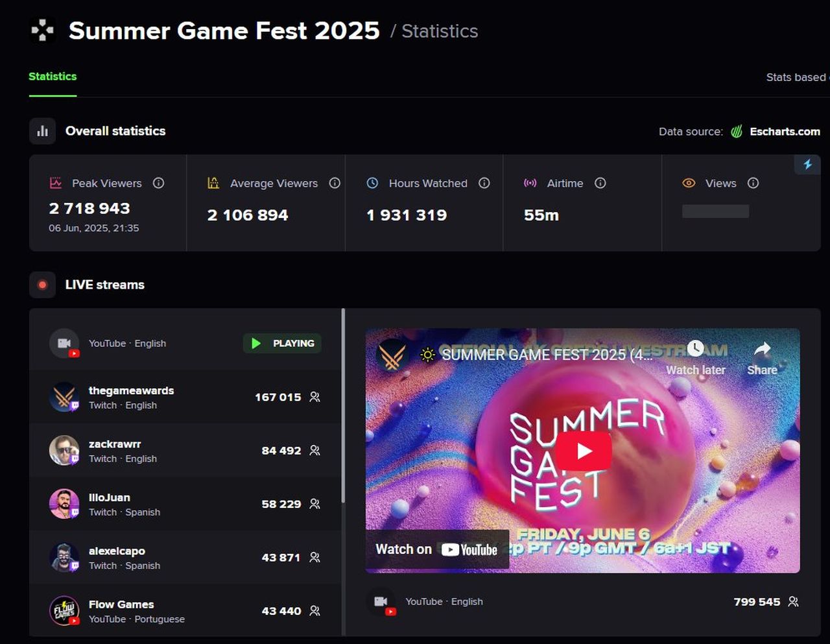Click the bar-chart icon beside Overall statistics
Image resolution: width=830 pixels, height=644 pixels.
[41, 130]
